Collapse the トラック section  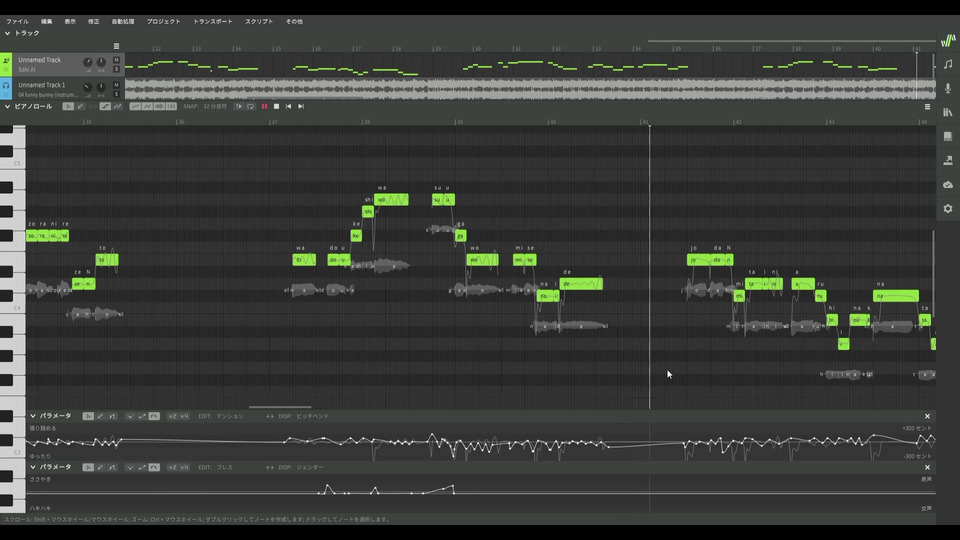click(7, 33)
